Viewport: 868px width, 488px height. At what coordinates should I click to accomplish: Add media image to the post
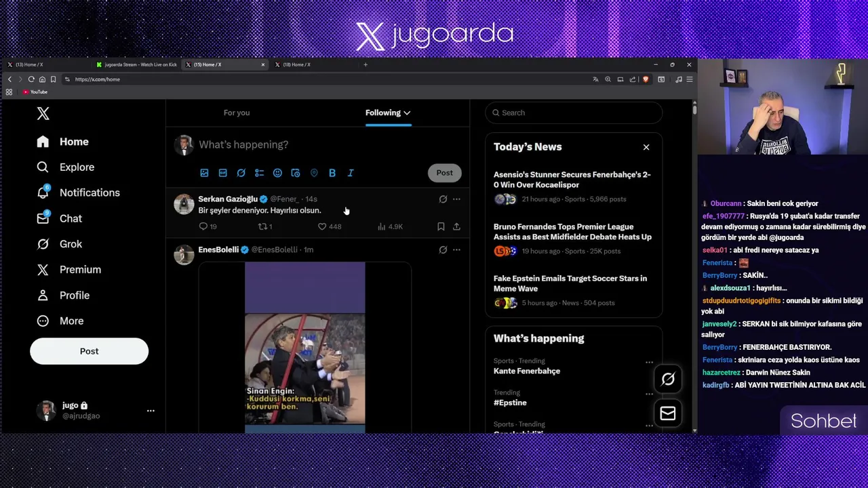[204, 173]
